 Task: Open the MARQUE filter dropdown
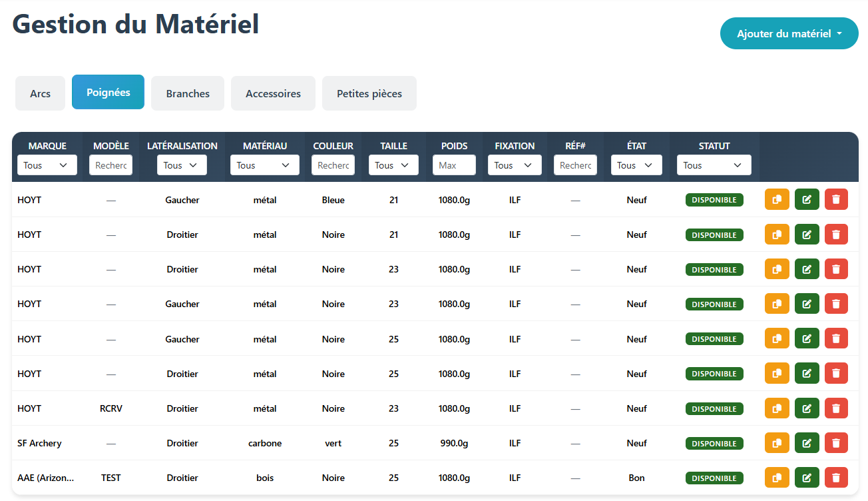[47, 165]
